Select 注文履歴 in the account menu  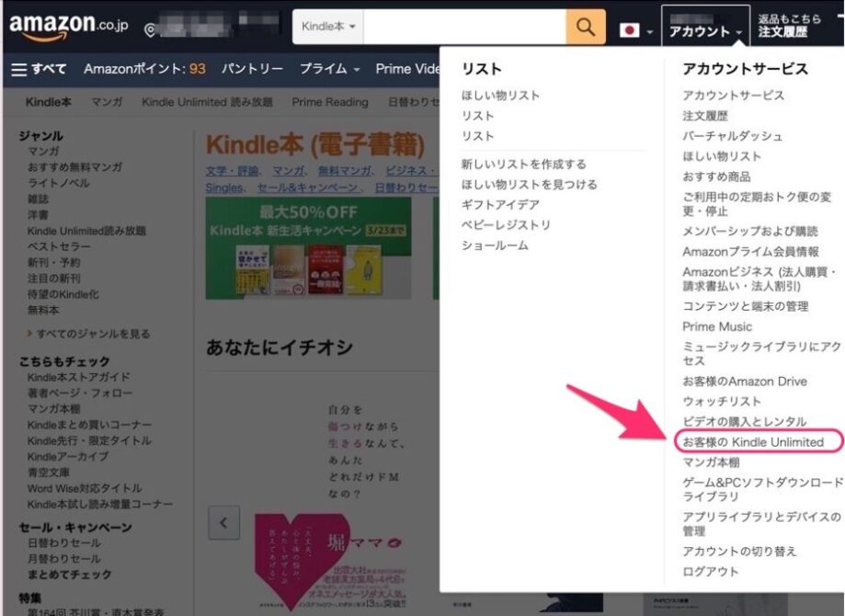coord(705,116)
